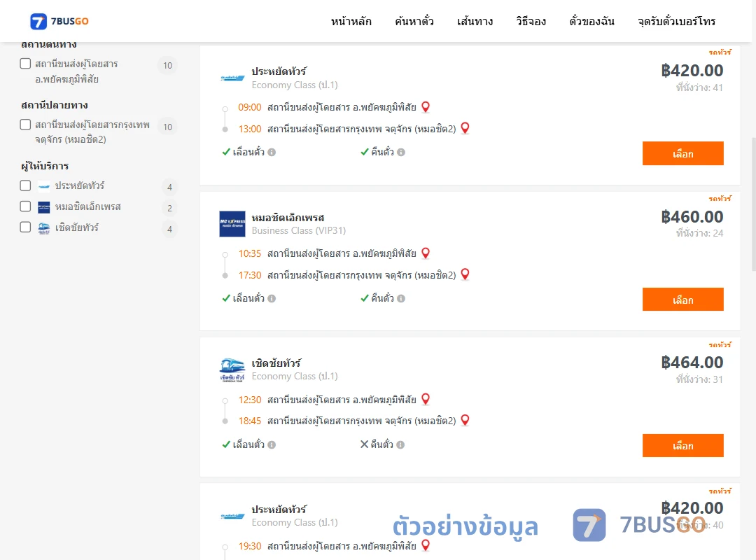Click green refund checkmark on ฿460.00 trip

click(365, 299)
